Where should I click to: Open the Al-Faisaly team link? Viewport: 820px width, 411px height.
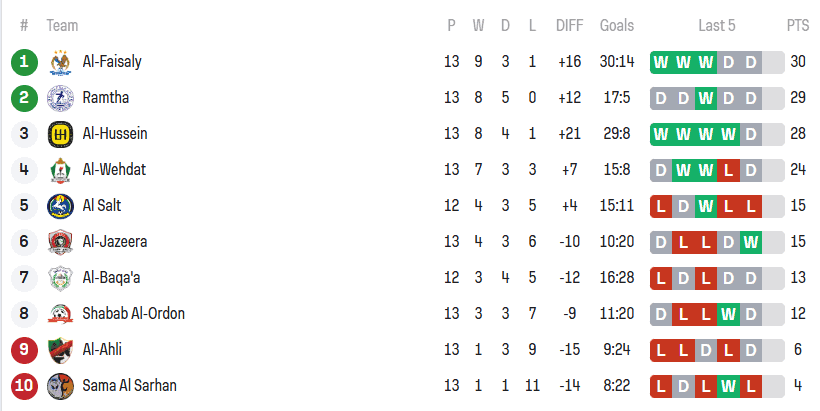[x=112, y=62]
